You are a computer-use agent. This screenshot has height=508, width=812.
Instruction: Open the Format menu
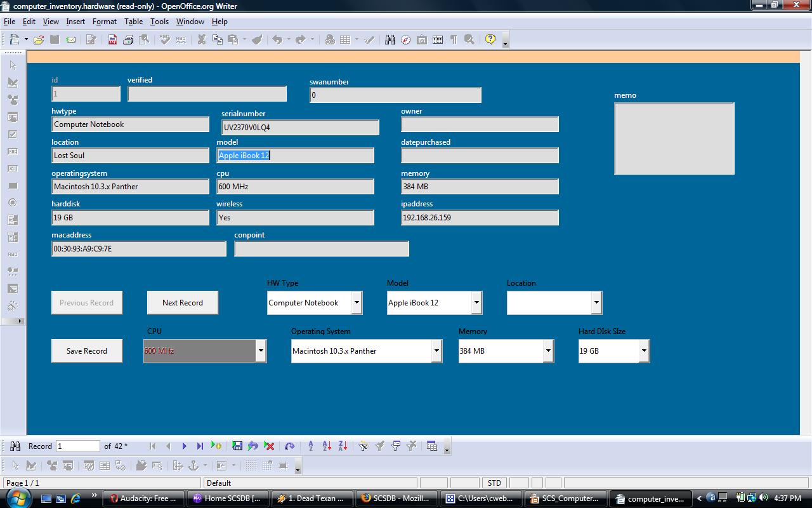pos(105,22)
